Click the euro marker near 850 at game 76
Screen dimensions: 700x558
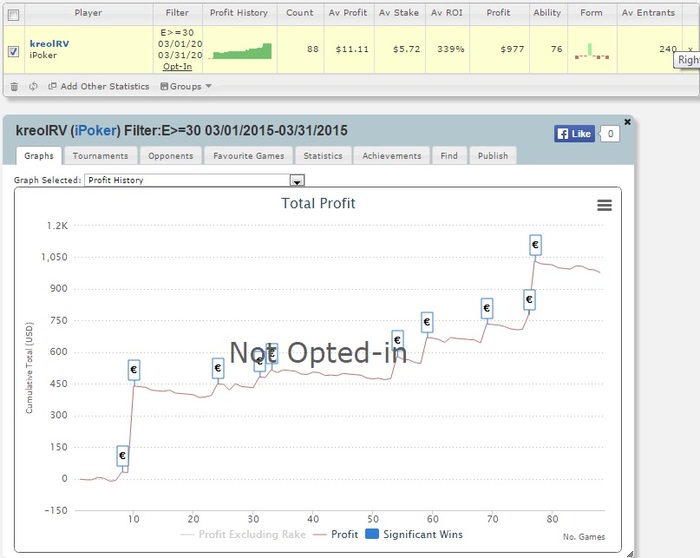click(529, 300)
